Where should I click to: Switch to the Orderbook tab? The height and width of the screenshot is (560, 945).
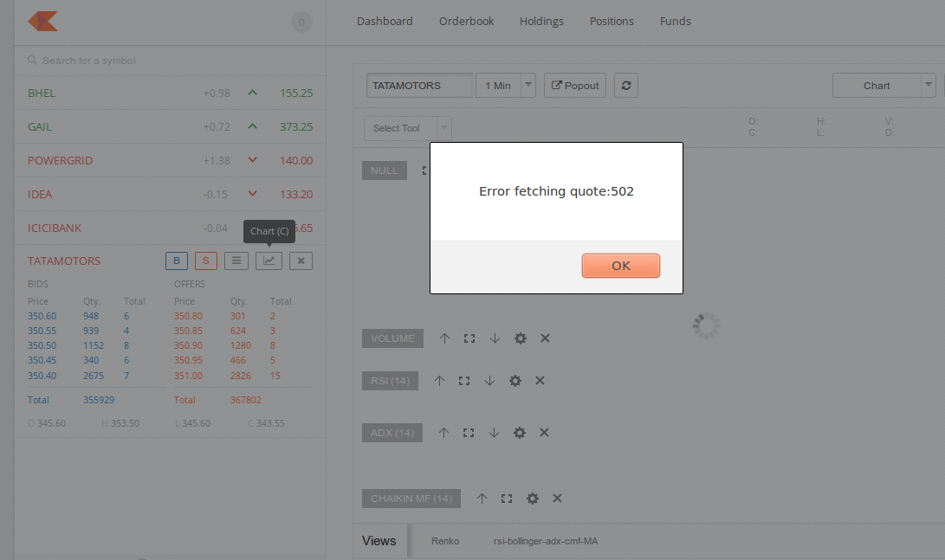click(x=467, y=21)
